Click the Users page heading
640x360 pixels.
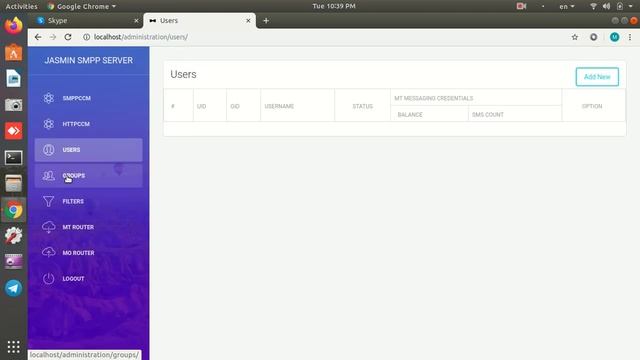coord(183,74)
